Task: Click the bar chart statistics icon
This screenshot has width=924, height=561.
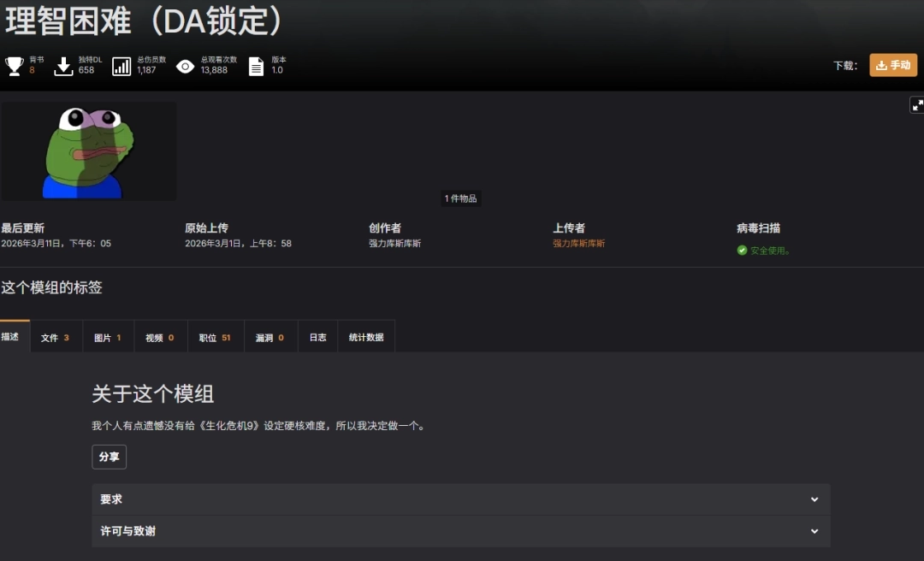Action: click(x=121, y=66)
